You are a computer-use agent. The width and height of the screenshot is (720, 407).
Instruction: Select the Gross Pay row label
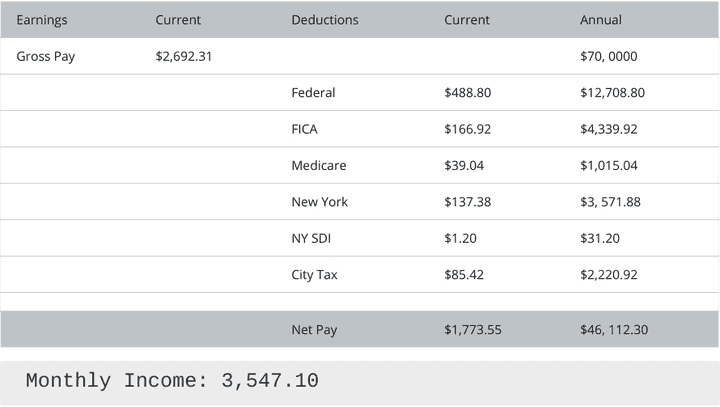click(x=46, y=57)
